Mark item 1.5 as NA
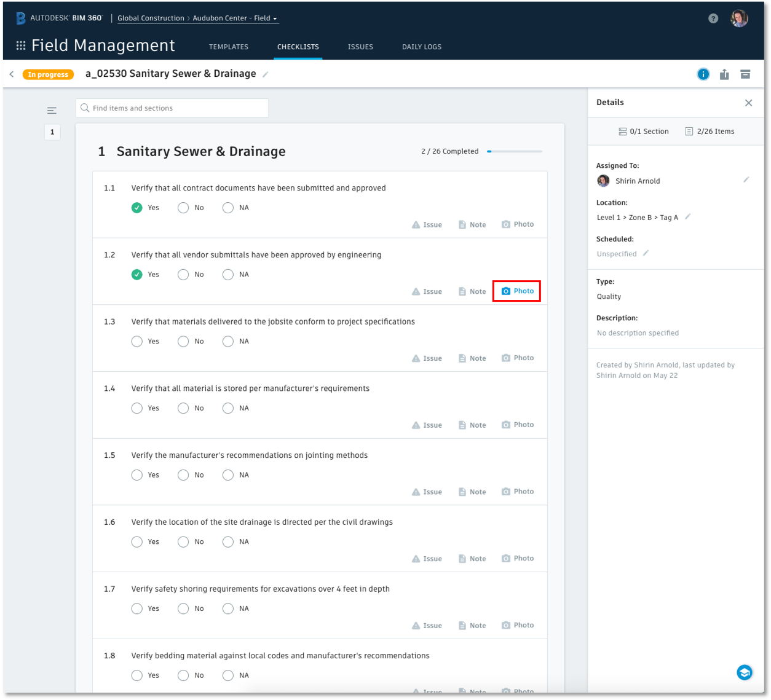 coord(227,474)
